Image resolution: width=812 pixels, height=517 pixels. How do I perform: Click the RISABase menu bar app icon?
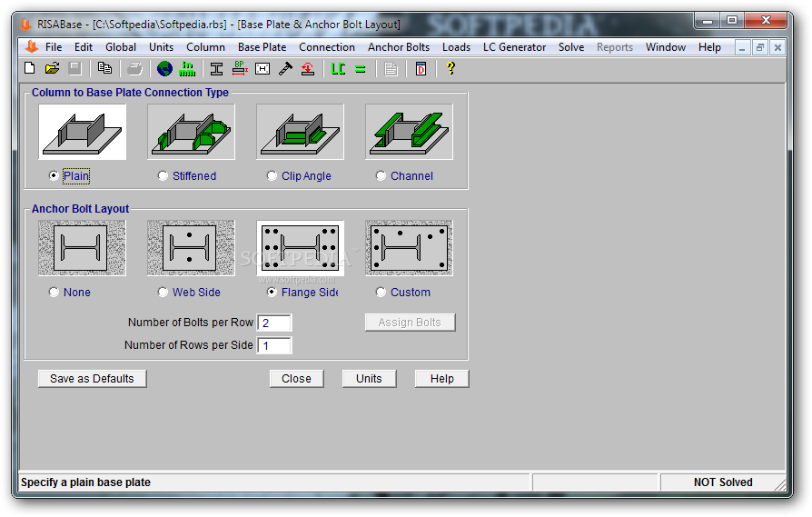tap(32, 47)
